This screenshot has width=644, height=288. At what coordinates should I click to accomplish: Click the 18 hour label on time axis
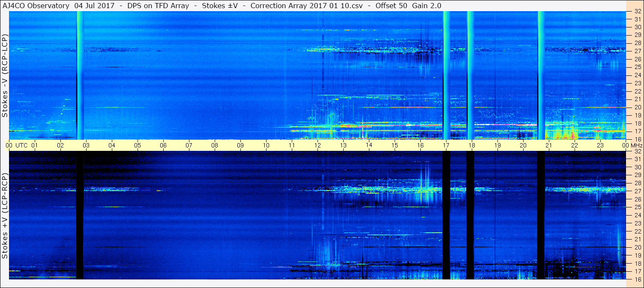(x=472, y=145)
